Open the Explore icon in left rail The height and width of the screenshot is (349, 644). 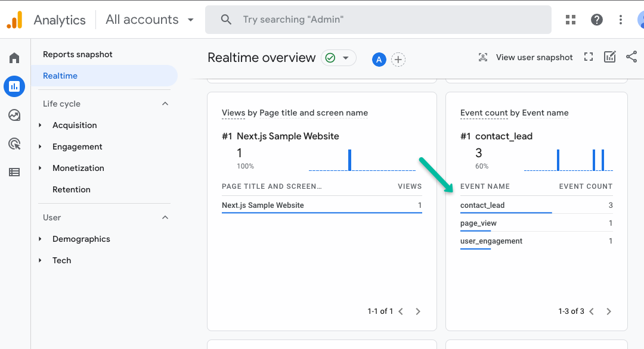[14, 115]
